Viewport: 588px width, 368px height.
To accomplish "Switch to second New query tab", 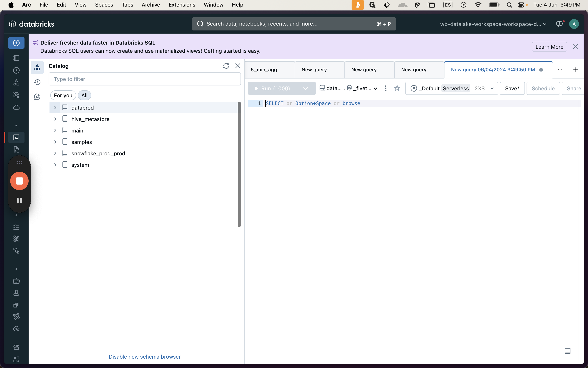I will pyautogui.click(x=369, y=70).
